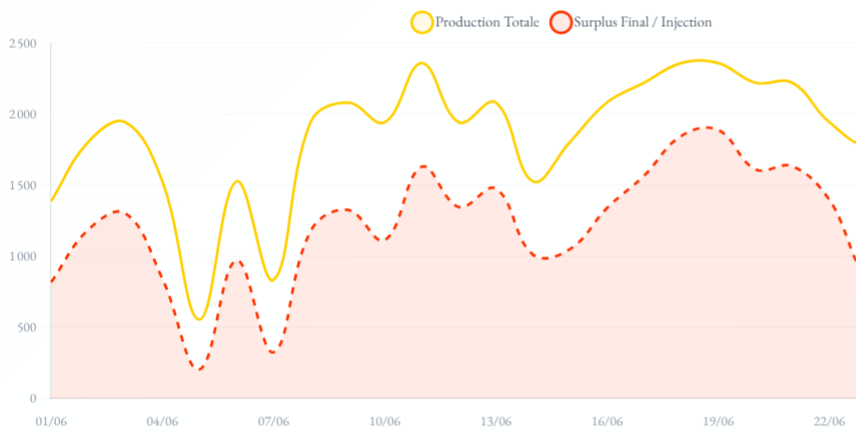Click the 2000 y-axis value label
The width and height of the screenshot is (856, 436).
pos(22,115)
